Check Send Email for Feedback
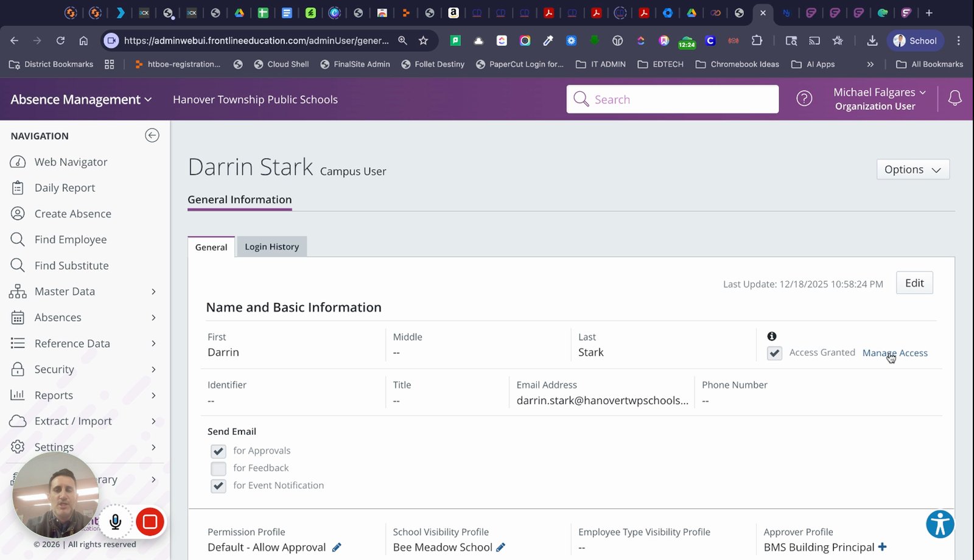Image resolution: width=974 pixels, height=560 pixels. coord(219,468)
